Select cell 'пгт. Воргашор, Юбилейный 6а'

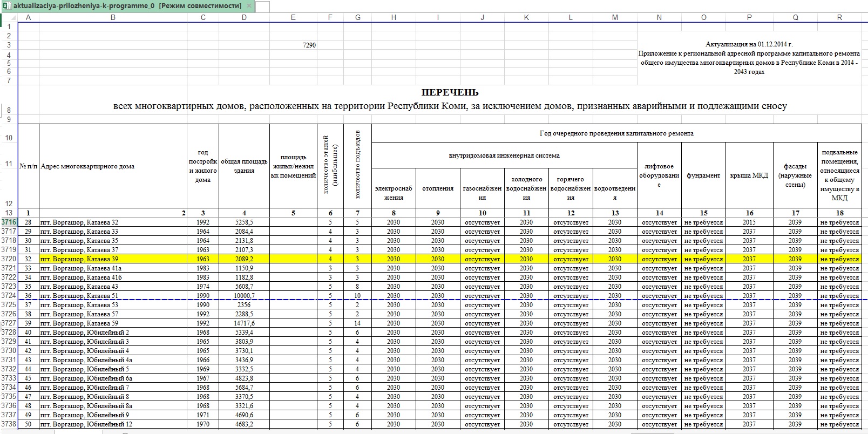[x=113, y=378]
